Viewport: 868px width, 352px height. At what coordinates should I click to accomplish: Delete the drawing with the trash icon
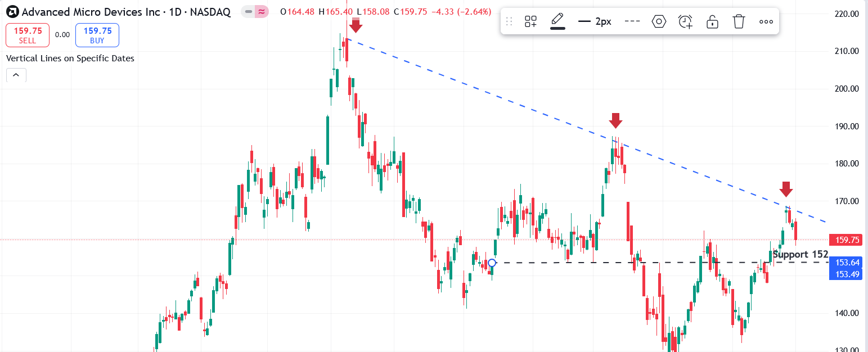coord(739,21)
